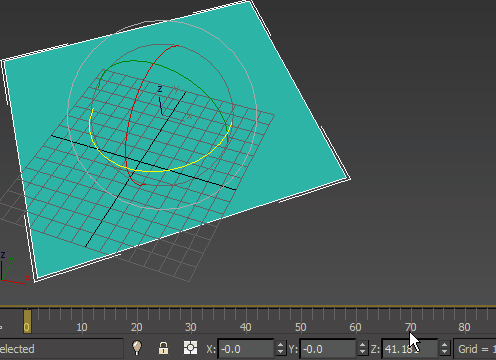Click frame 20 on the track bar
496x360 pixels.
tap(137, 327)
